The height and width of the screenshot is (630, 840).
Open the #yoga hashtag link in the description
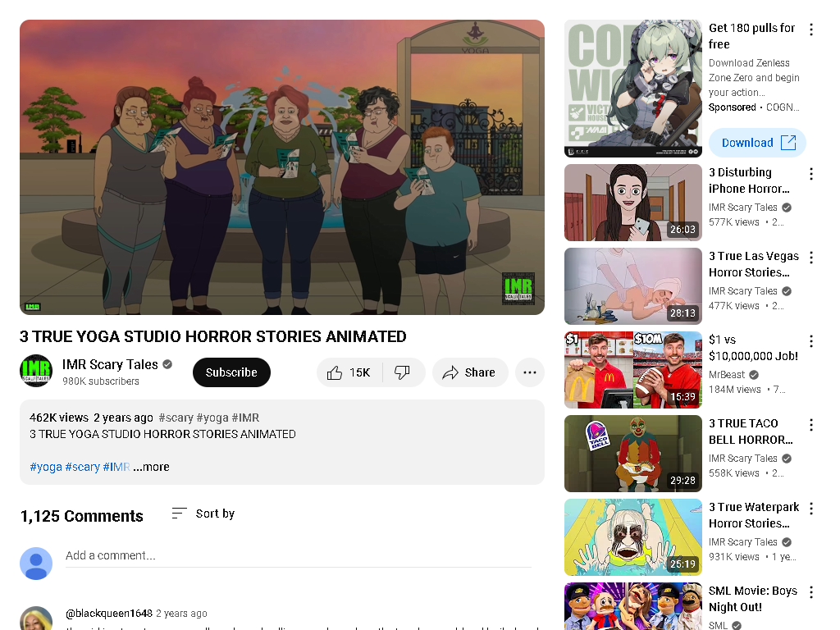(x=46, y=467)
